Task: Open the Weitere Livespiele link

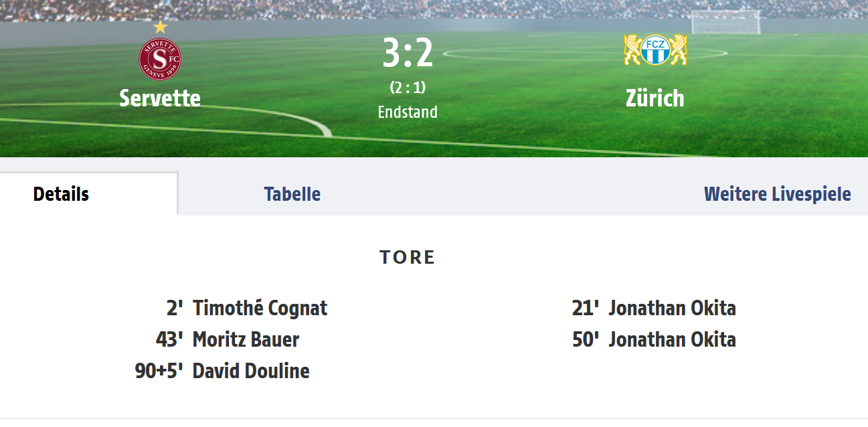Action: point(778,194)
